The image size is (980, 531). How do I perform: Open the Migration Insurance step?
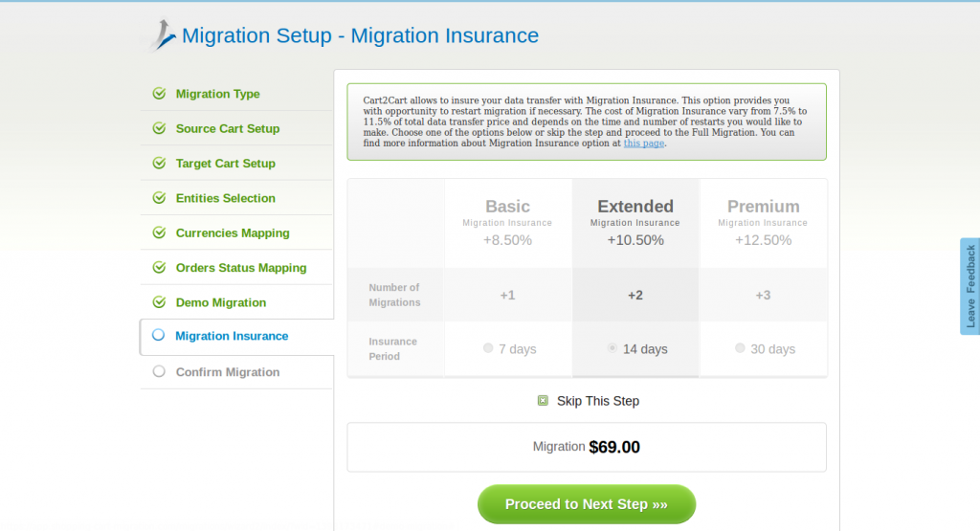232,336
